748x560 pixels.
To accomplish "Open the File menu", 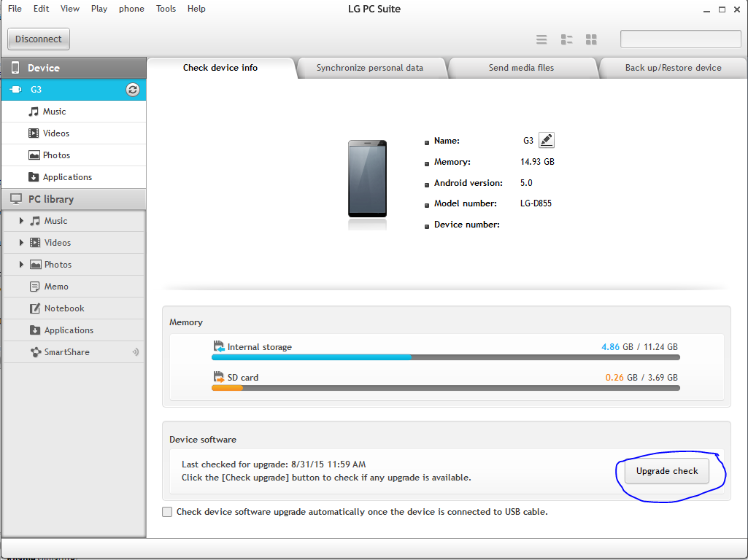I will (x=15, y=9).
